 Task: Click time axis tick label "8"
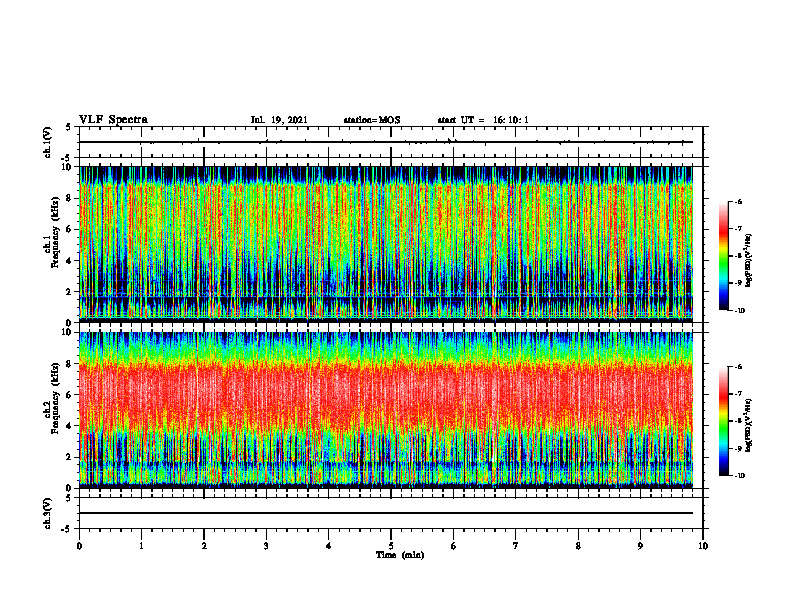coord(578,546)
